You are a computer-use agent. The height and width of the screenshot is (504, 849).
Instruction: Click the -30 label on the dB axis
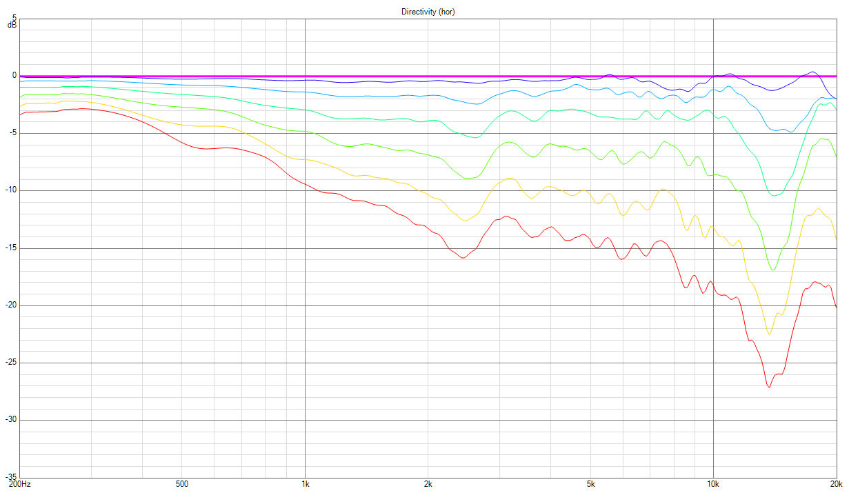(11, 420)
